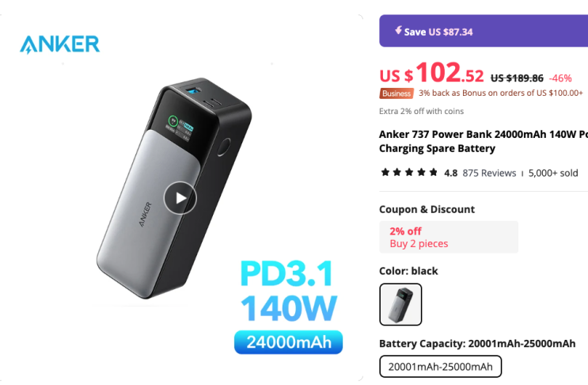Click the product title Anker 737 Power Bank

point(484,142)
